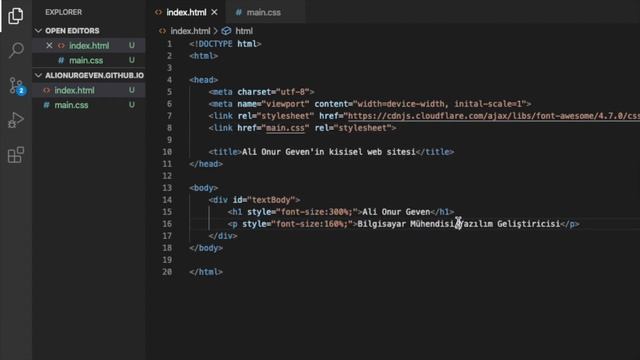Viewport: 640px width, 360px height.
Task: Click 'Geliştiricisi' text on line 16
Action: [528, 224]
